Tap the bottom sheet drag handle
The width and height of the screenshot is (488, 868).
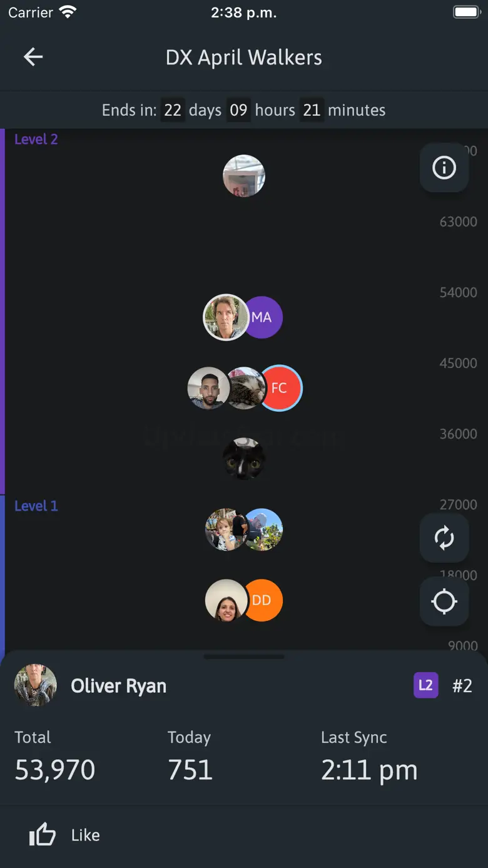(244, 656)
